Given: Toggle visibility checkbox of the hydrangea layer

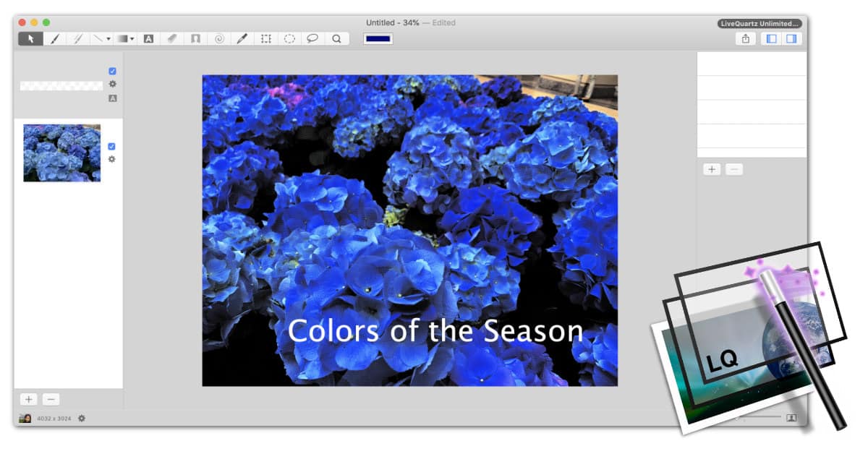Looking at the screenshot, I should [111, 146].
